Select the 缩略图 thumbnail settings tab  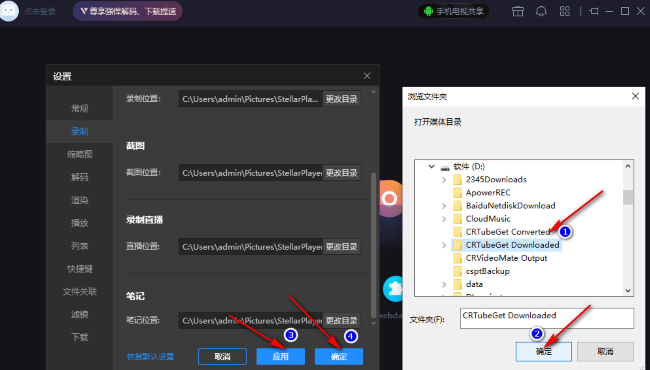[x=80, y=154]
